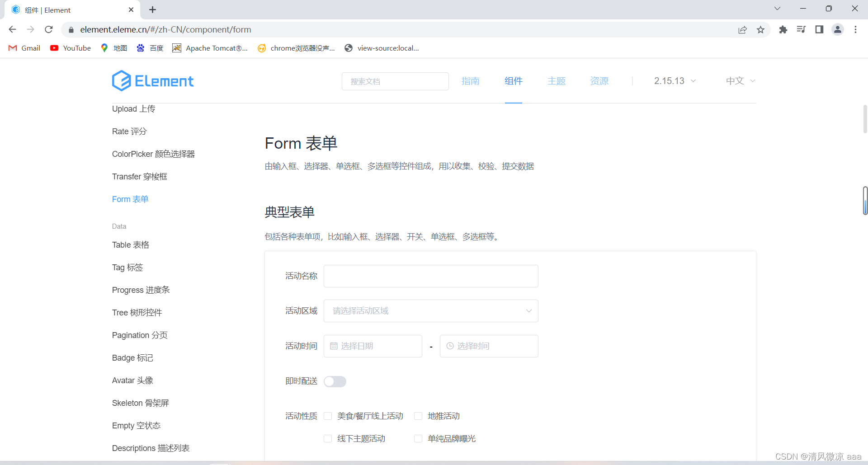
Task: Open Tree 树形控件 in sidebar
Action: click(137, 313)
